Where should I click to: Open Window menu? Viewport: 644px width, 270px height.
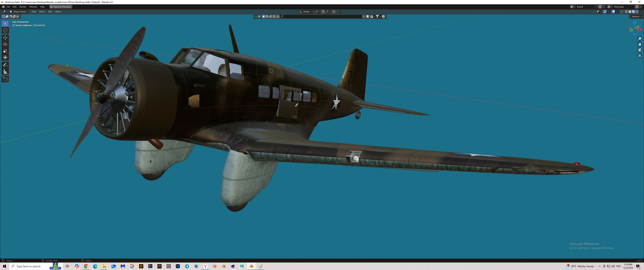(33, 7)
